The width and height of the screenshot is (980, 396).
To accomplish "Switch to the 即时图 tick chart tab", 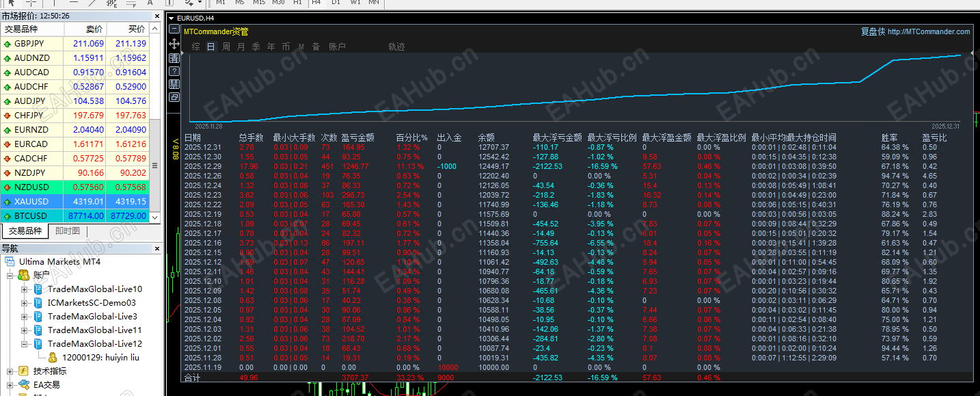I will coord(68,231).
